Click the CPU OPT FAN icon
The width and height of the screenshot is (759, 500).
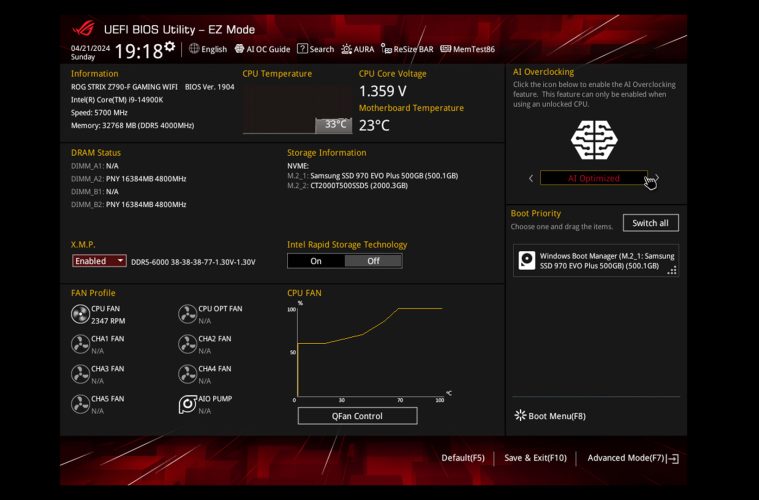point(187,314)
